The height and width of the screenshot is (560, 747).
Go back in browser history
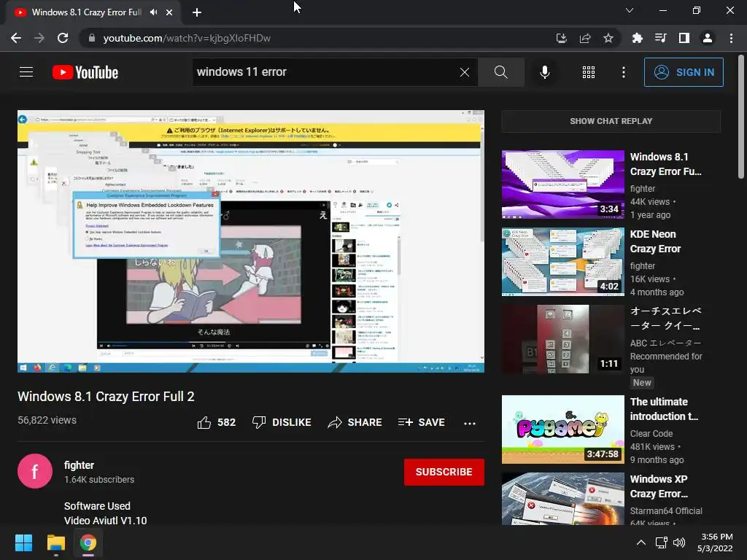16,38
